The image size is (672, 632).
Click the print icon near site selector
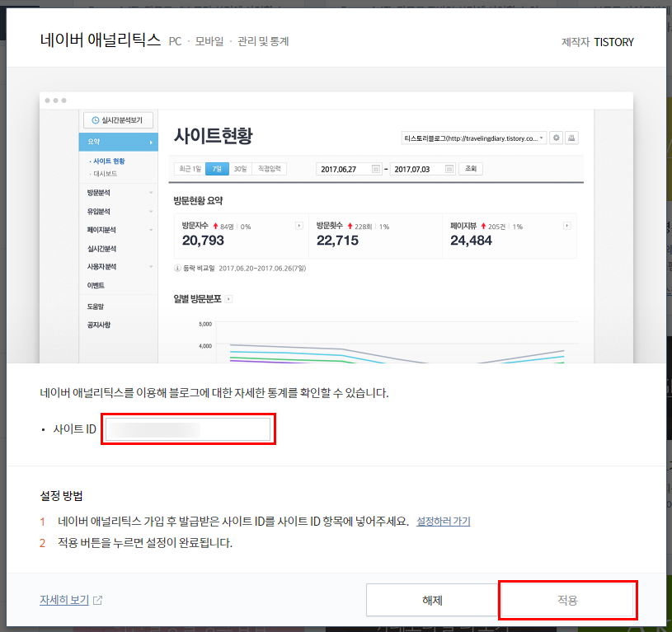571,138
